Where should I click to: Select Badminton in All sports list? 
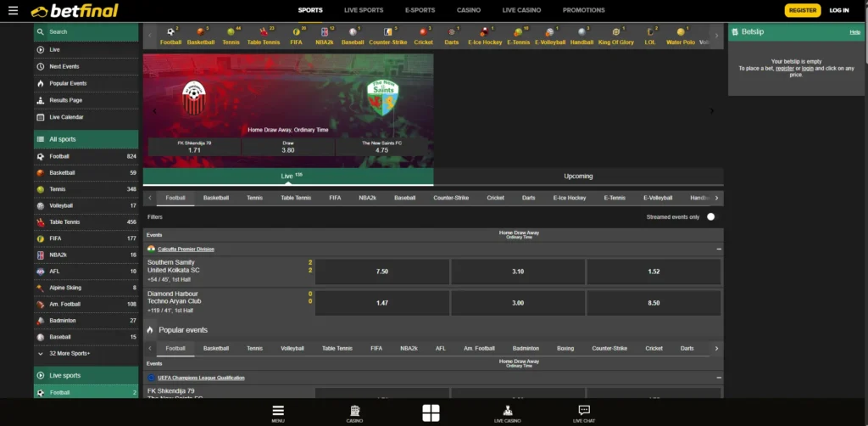(x=86, y=320)
